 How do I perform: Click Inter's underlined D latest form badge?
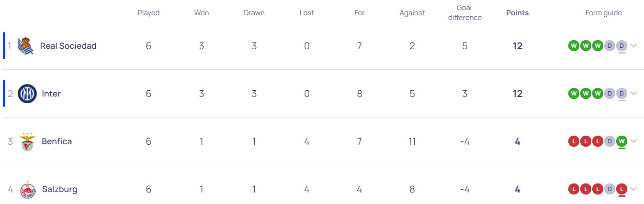tap(622, 94)
